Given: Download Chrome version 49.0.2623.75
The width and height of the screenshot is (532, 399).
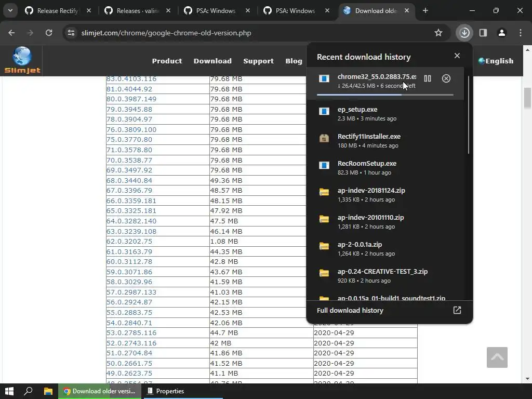Looking at the screenshot, I should 129,373.
